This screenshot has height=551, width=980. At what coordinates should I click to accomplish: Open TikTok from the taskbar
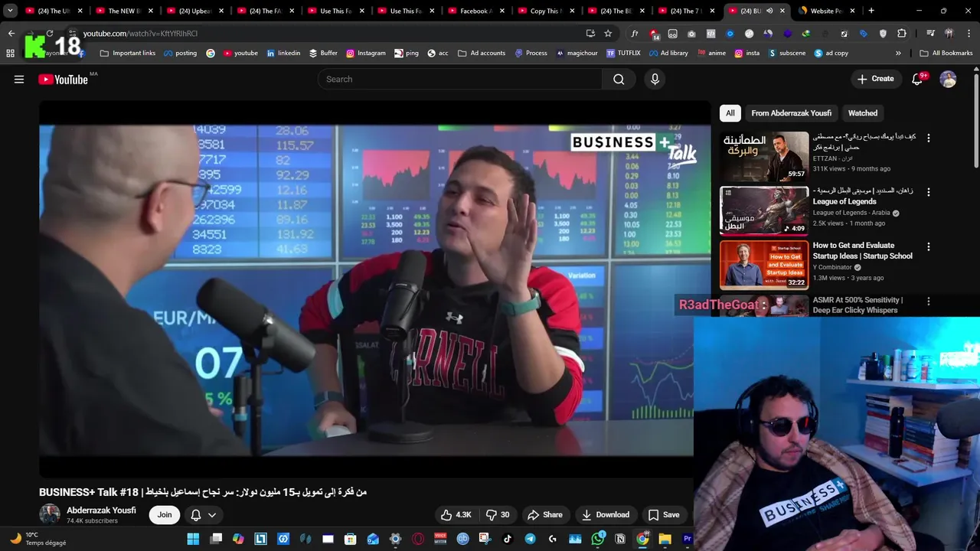[508, 539]
